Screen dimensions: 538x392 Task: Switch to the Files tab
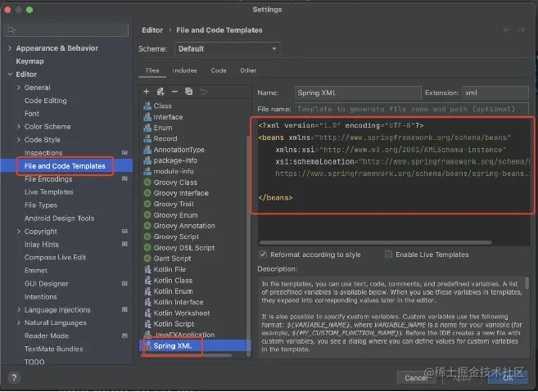(x=152, y=70)
